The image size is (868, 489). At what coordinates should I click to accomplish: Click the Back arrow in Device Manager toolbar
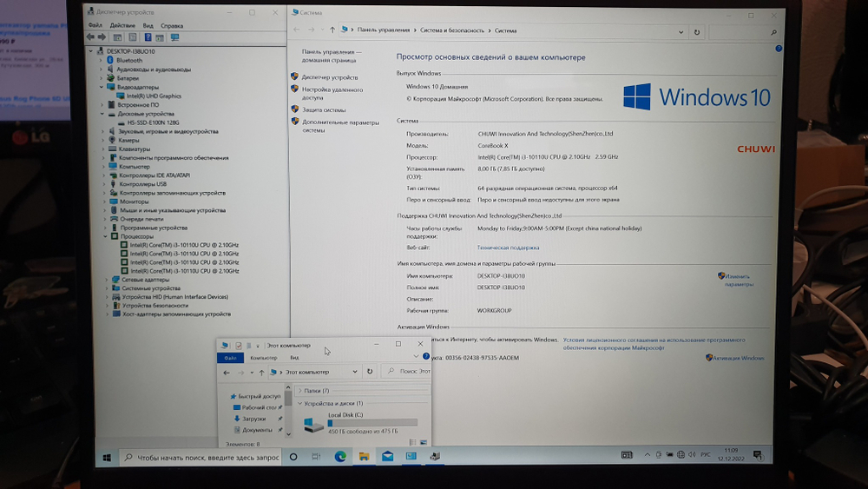(90, 37)
